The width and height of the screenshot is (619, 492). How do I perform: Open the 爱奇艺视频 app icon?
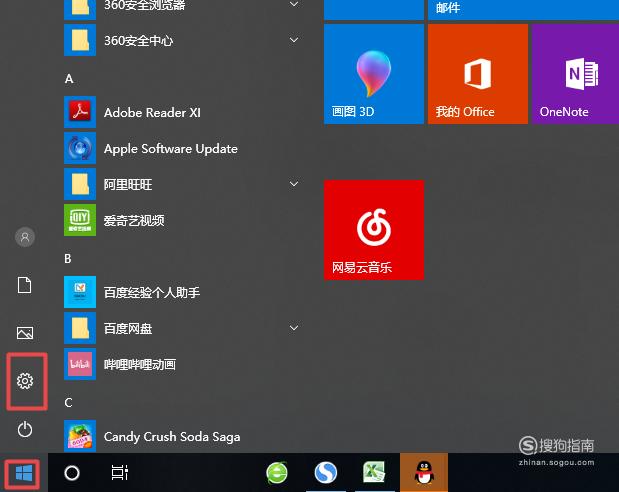[x=80, y=220]
